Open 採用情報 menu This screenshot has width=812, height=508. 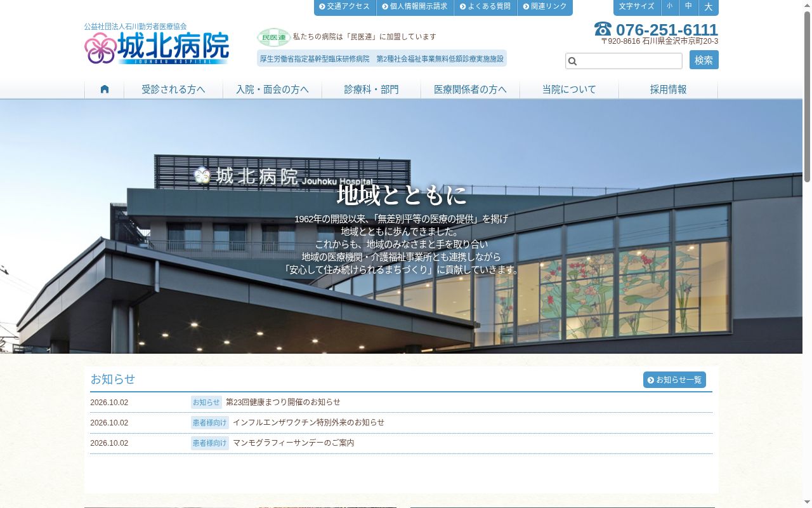[668, 90]
